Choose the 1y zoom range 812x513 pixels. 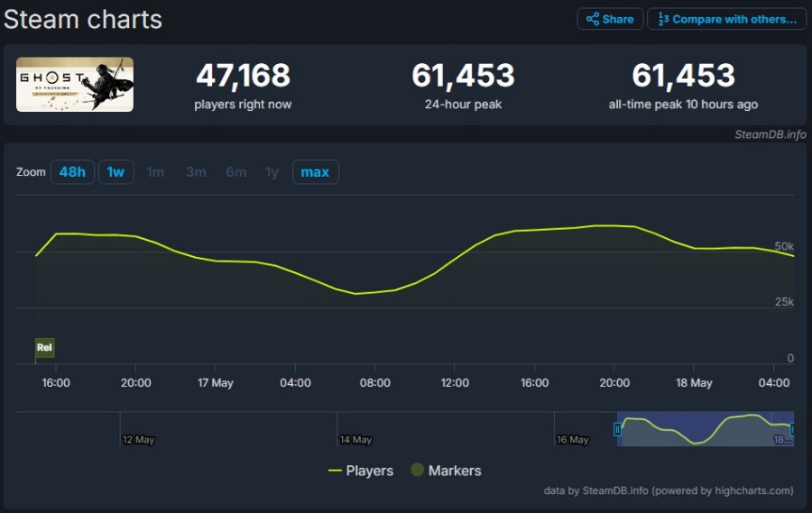[272, 172]
